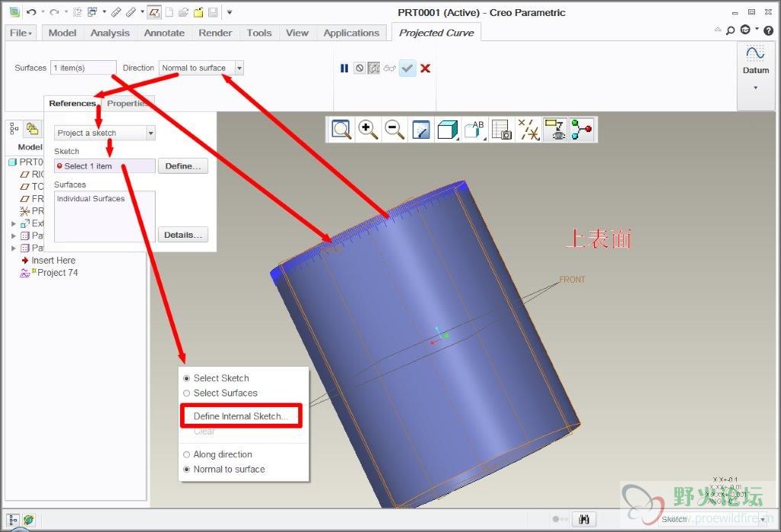Cancel feature with the red X
This screenshot has width=781, height=532.
pyautogui.click(x=425, y=68)
